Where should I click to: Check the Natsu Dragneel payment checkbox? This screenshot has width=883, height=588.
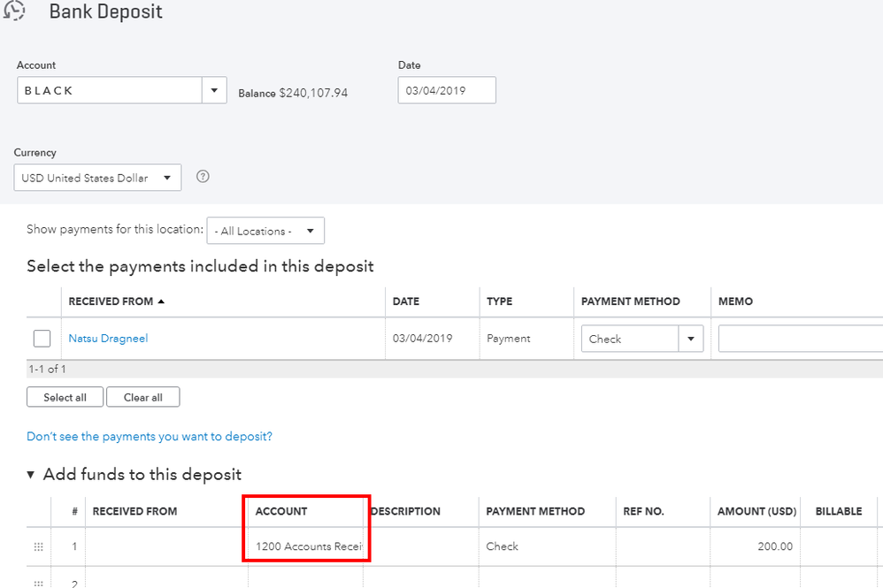42,339
